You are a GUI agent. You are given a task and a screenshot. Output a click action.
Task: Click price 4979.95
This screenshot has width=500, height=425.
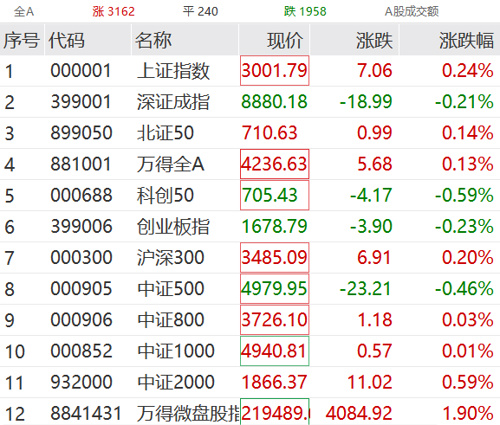(274, 289)
